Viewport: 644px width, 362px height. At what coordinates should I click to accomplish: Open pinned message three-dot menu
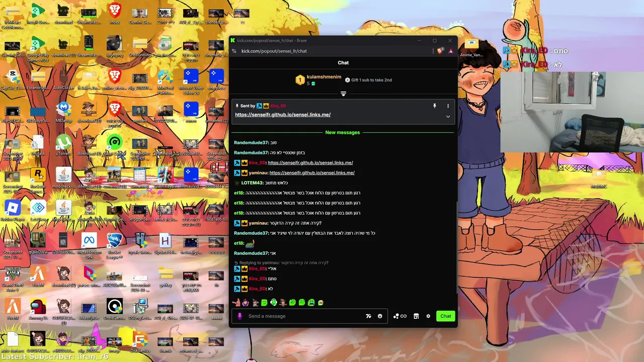click(x=448, y=106)
